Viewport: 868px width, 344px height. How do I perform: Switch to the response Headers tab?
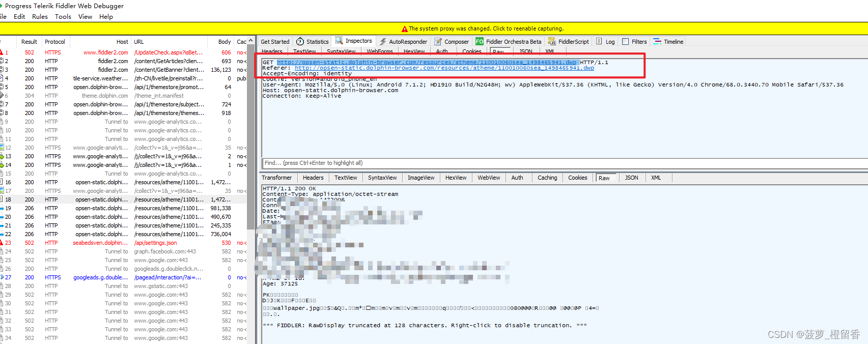(x=313, y=178)
